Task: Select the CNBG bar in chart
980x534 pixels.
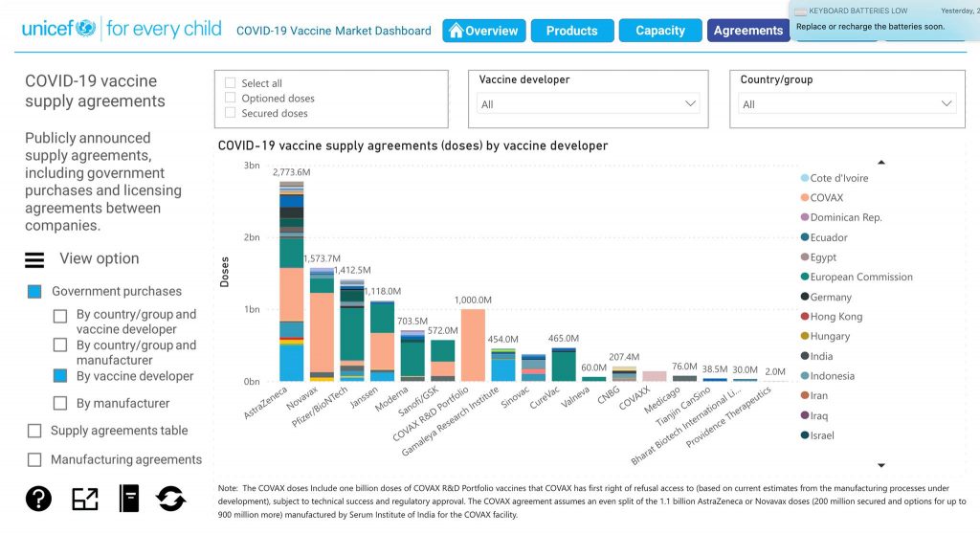Action: 624,374
